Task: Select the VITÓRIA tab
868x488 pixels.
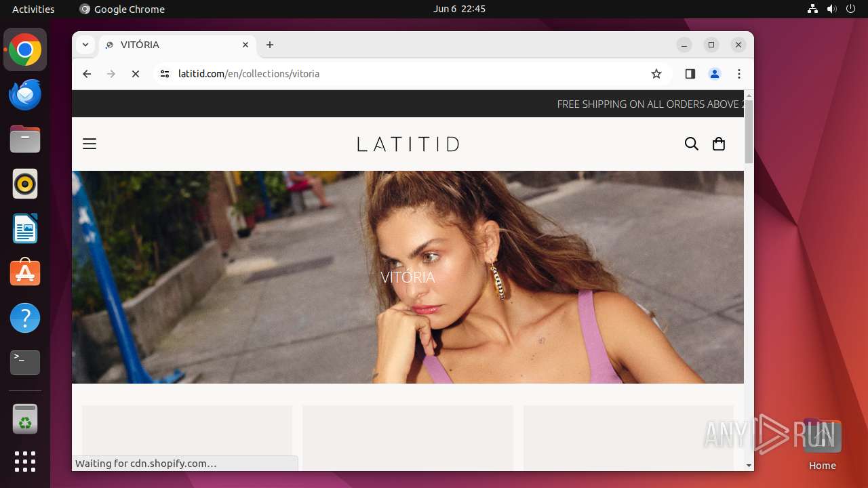Action: (x=178, y=45)
